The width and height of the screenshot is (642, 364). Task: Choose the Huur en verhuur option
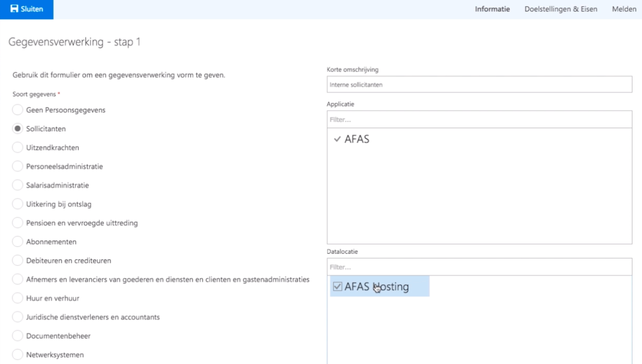click(x=17, y=298)
